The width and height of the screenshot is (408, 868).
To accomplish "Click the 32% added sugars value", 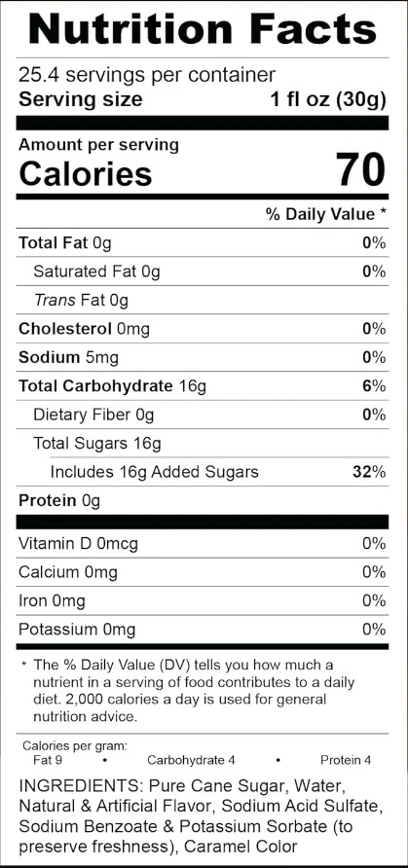I will click(369, 472).
